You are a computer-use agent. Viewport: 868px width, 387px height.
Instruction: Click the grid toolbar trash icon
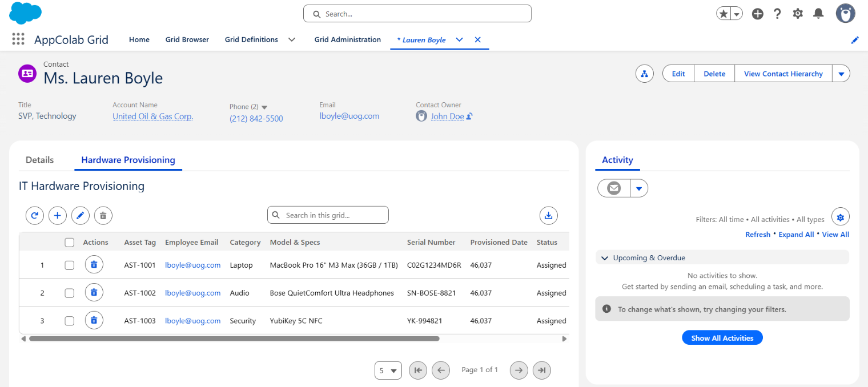[x=103, y=215]
